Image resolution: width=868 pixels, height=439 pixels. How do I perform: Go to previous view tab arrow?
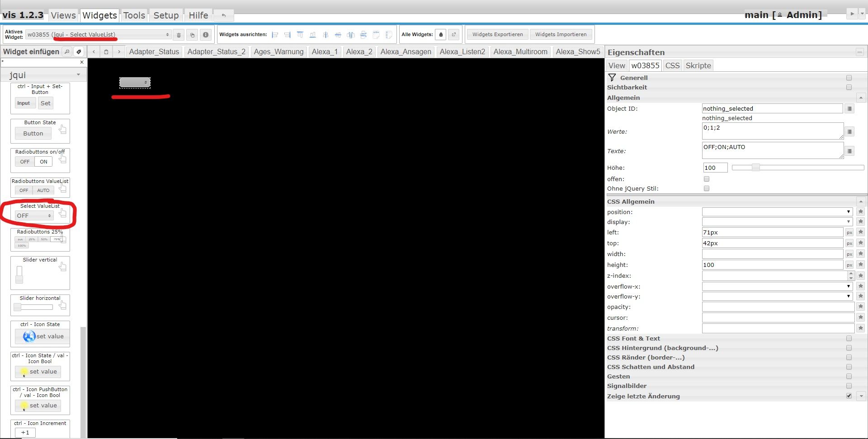click(94, 52)
